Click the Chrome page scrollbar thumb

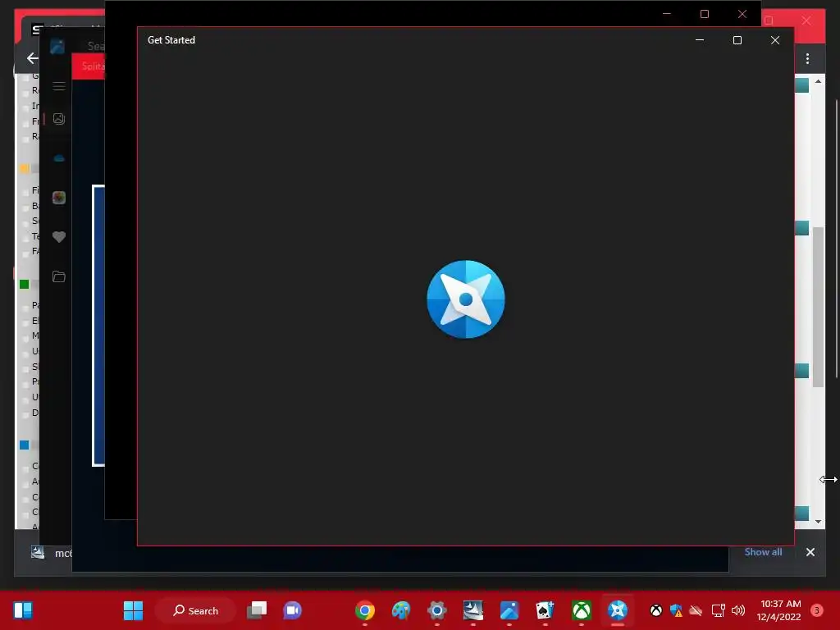tap(818, 307)
